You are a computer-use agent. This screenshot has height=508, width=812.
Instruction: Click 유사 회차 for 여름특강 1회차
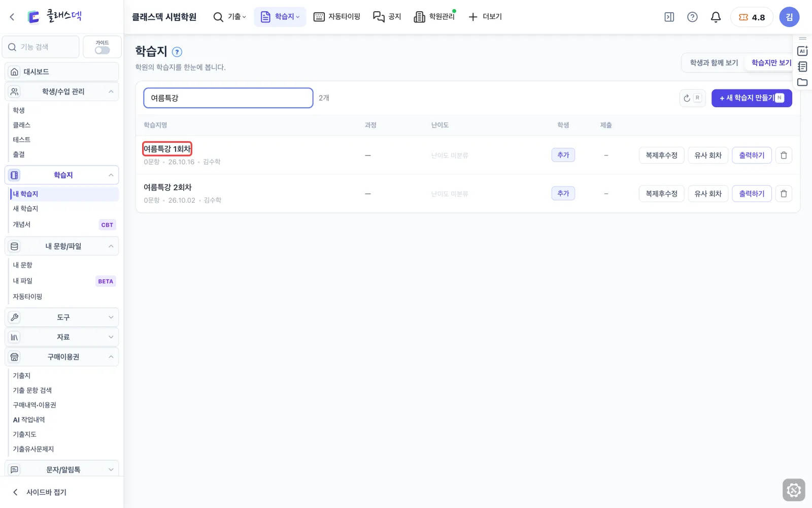(x=708, y=155)
